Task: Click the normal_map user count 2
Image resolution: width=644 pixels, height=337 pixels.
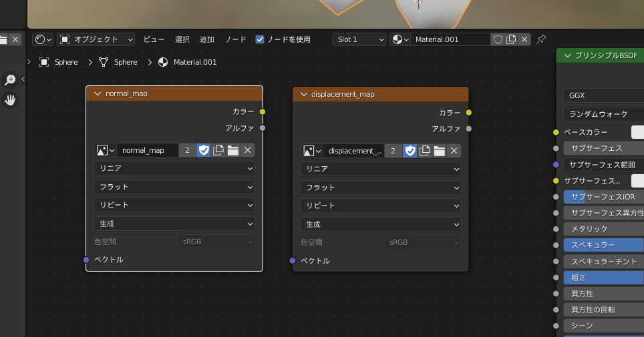Action: click(187, 150)
